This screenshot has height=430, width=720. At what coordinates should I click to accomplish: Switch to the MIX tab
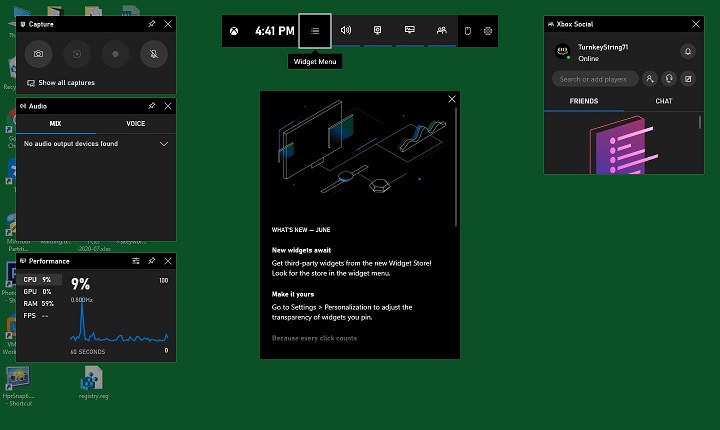[x=56, y=124]
